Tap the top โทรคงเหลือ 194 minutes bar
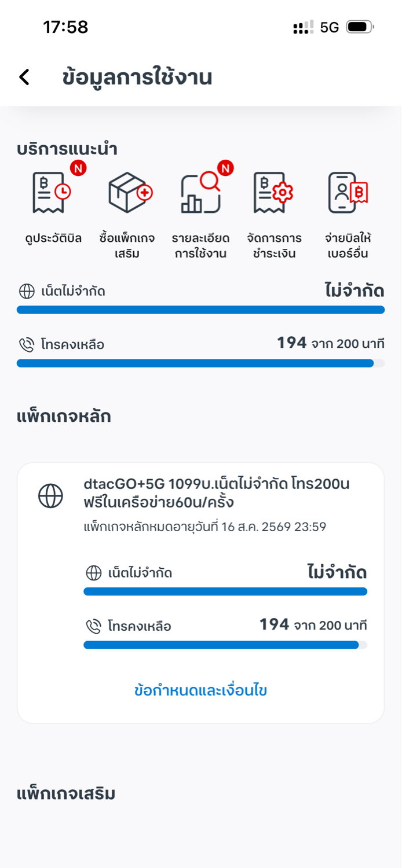The width and height of the screenshot is (402, 868). point(200,363)
